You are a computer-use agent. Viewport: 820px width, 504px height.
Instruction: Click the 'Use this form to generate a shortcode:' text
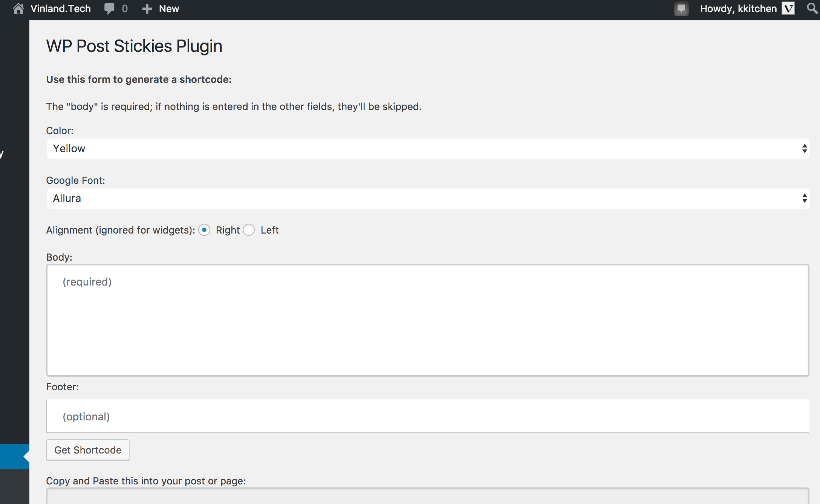[x=139, y=79]
